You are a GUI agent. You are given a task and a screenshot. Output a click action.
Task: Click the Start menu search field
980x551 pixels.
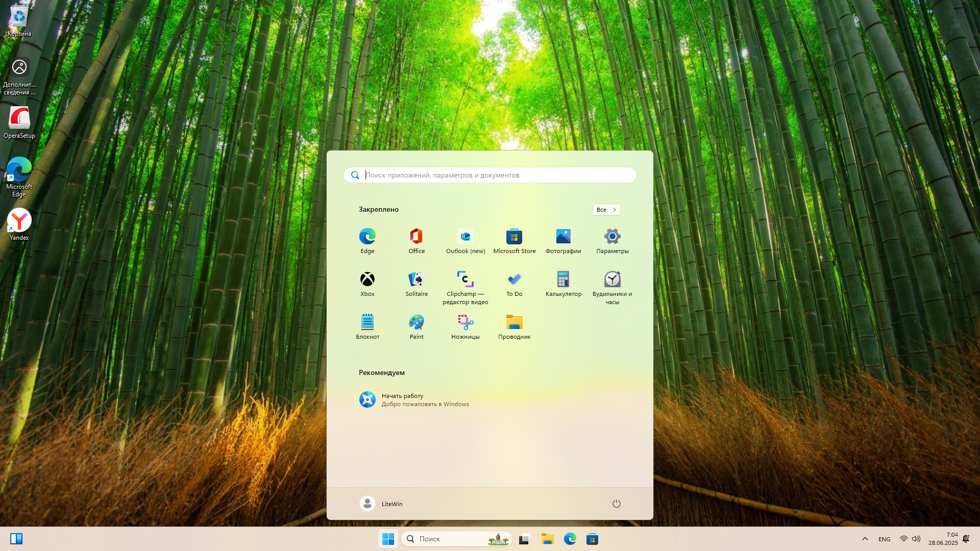(x=490, y=175)
